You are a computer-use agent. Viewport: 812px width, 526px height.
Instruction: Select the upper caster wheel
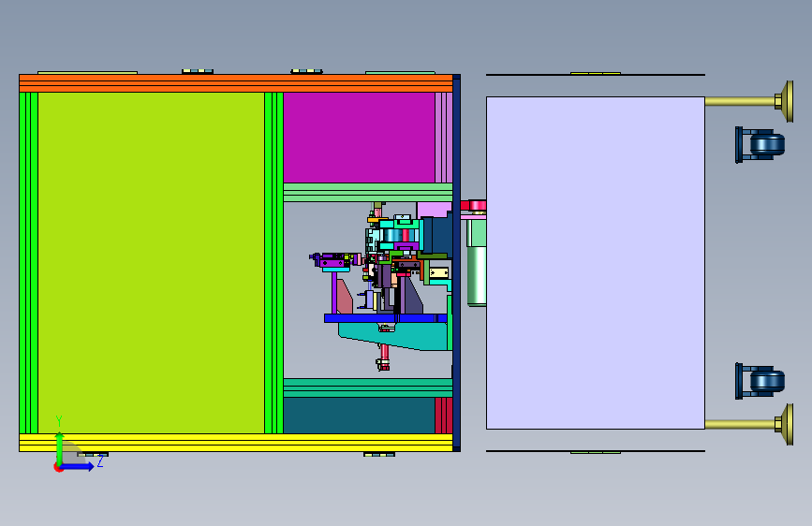tap(767, 145)
